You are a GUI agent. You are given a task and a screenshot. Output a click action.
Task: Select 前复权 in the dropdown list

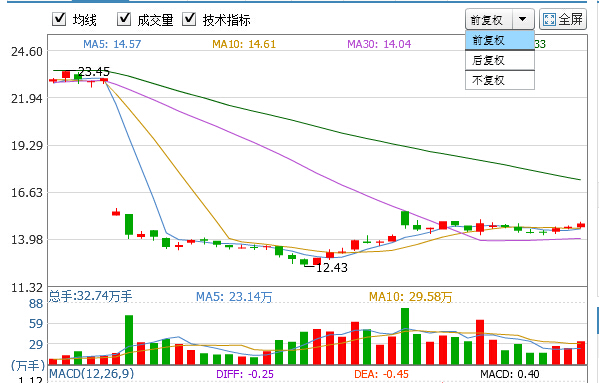coord(500,40)
